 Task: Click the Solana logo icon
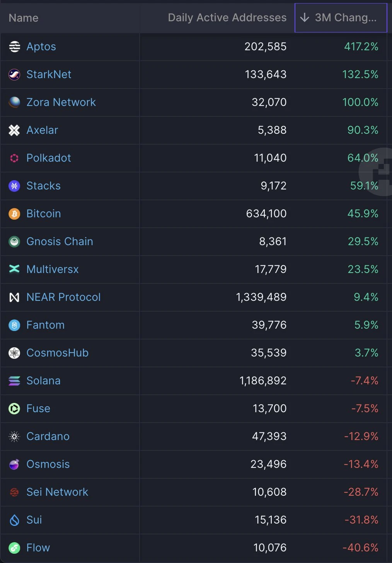coord(14,381)
